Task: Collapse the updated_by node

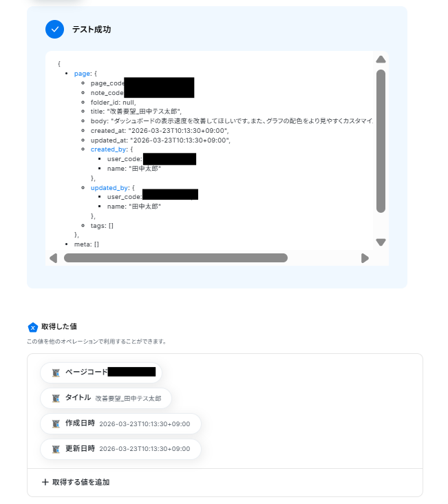Action: tap(109, 188)
